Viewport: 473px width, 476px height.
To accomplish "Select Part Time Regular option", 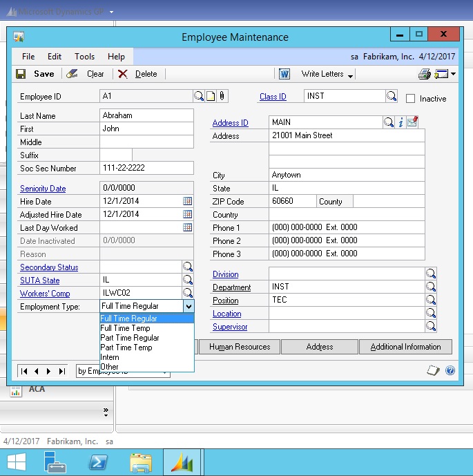I will pyautogui.click(x=147, y=338).
